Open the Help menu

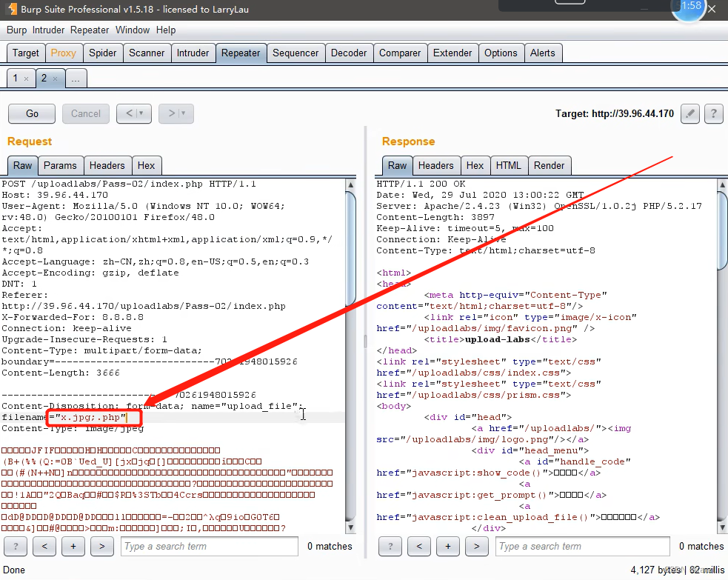tap(166, 30)
